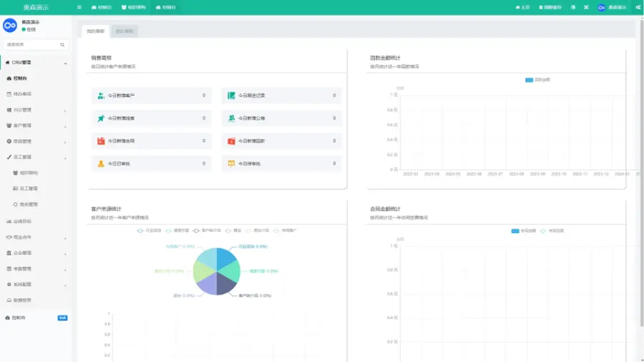Image resolution: width=644 pixels, height=362 pixels.
Task: Expand the 客户管理 sidebar menu
Action: 36,125
